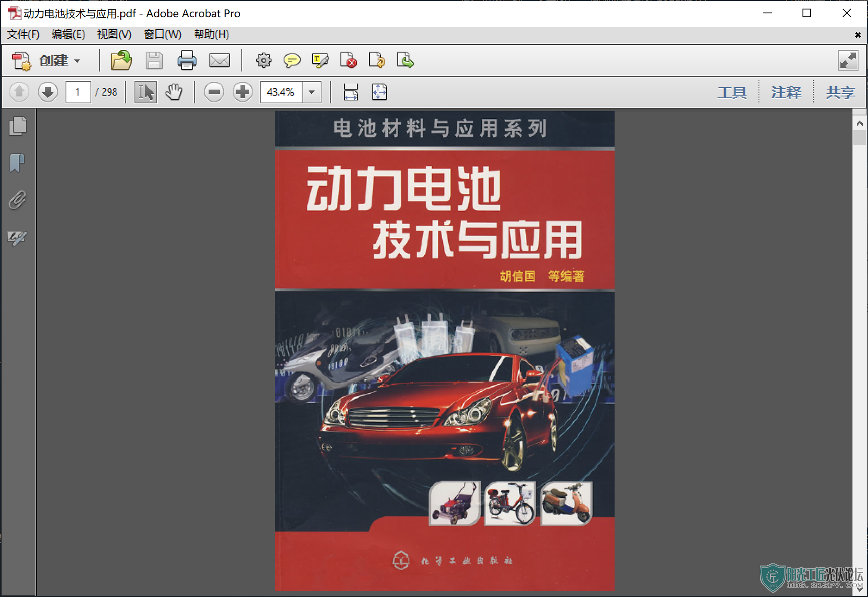Open the 共享 pane
This screenshot has height=597, width=868.
point(840,93)
